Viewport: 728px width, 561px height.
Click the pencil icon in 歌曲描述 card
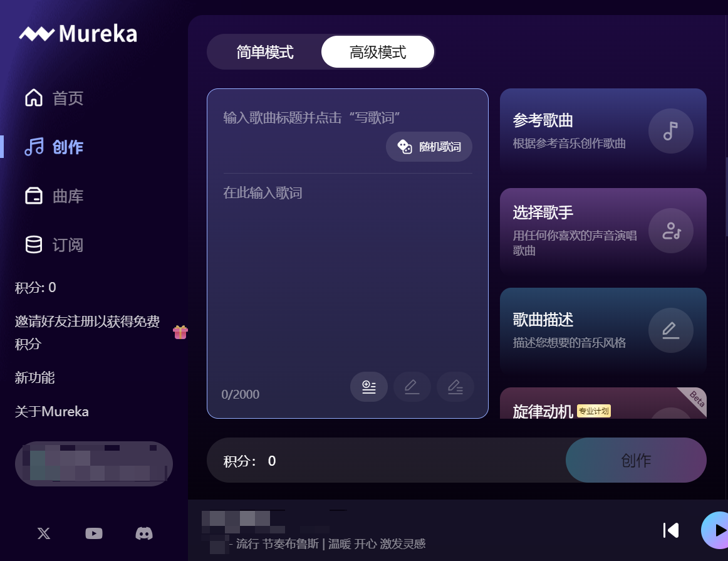tap(670, 330)
